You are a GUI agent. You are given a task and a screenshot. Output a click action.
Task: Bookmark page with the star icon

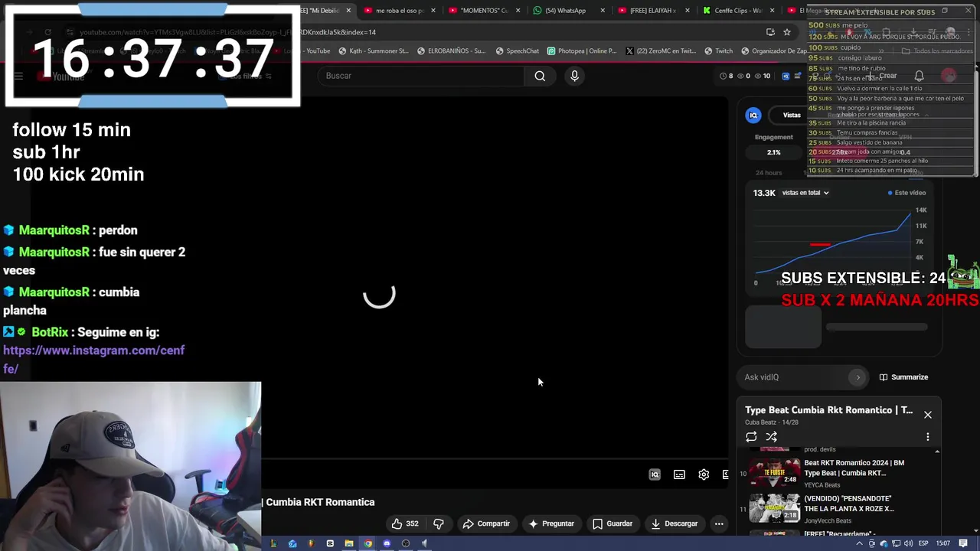coord(786,32)
